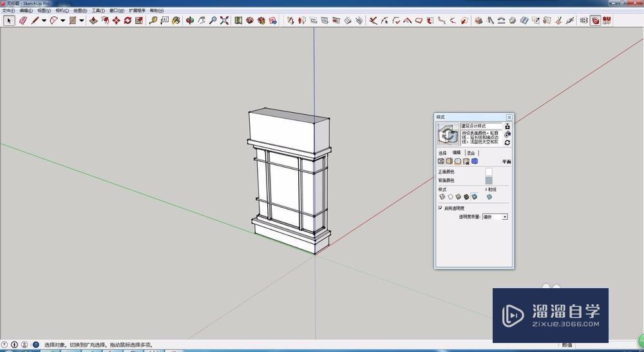This screenshot has height=352, width=644.
Task: Select the Pan hand tool
Action: click(x=201, y=20)
